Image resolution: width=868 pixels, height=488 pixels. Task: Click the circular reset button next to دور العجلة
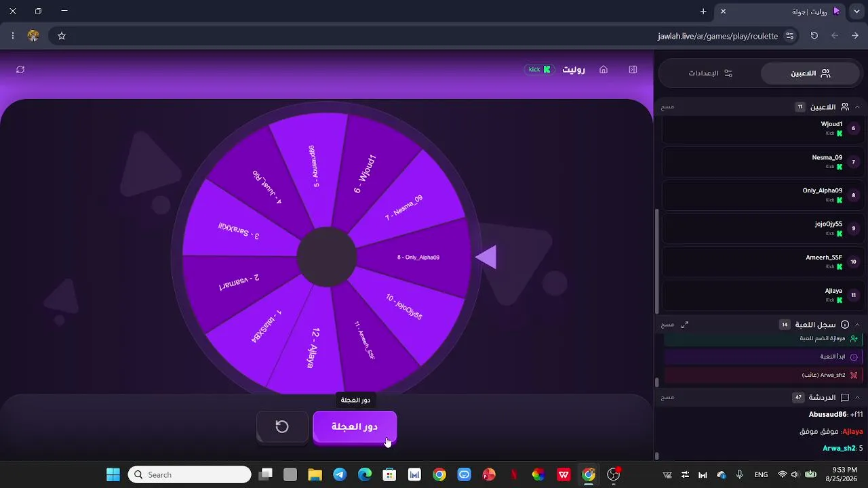(282, 426)
